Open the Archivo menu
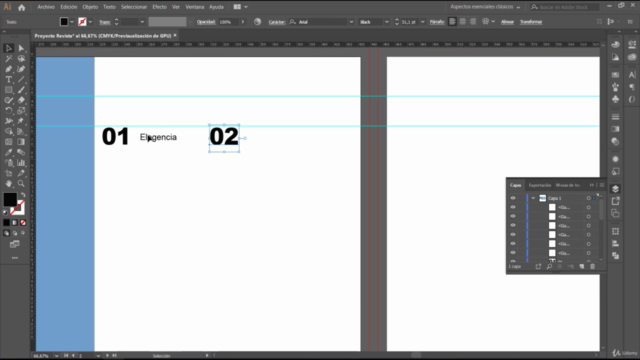The image size is (640, 360). [46, 7]
